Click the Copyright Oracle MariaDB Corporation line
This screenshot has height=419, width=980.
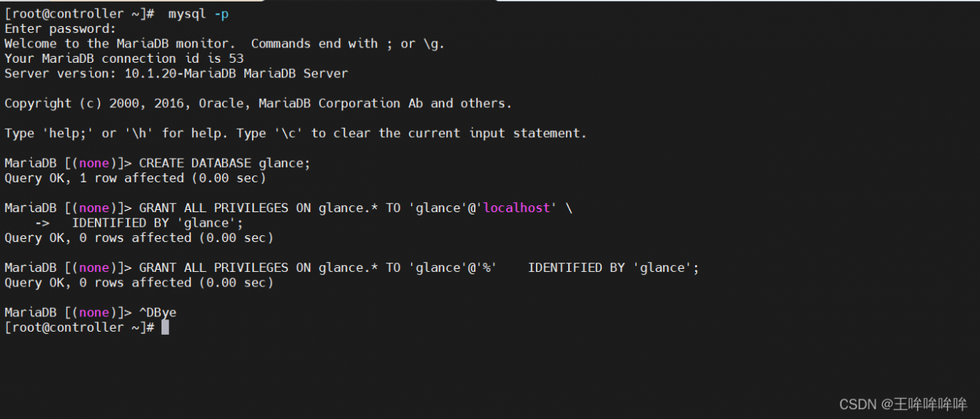258,103
